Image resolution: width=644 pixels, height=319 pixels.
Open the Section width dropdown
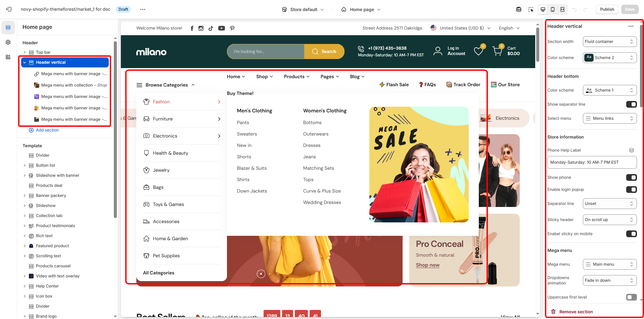(609, 42)
